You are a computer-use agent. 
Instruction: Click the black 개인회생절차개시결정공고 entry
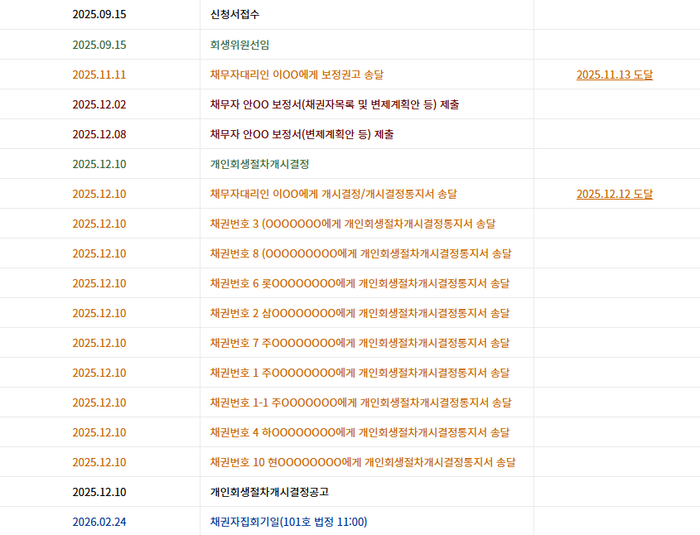click(269, 492)
